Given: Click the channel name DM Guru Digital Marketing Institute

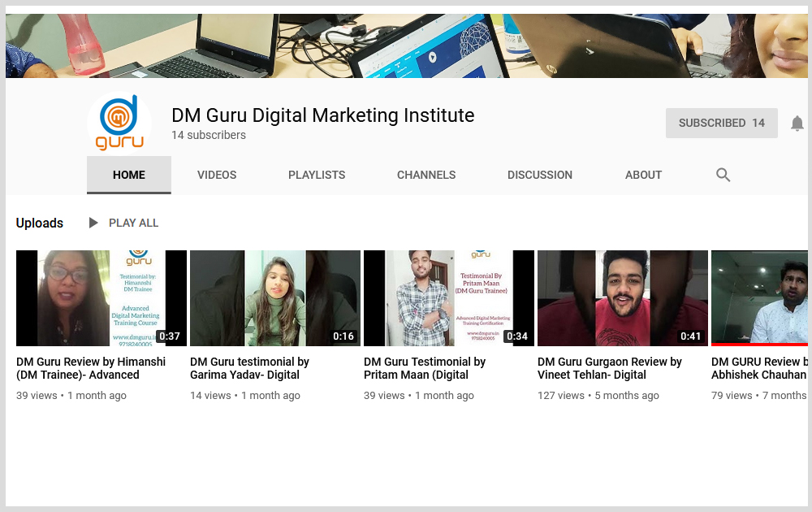Looking at the screenshot, I should (x=322, y=115).
